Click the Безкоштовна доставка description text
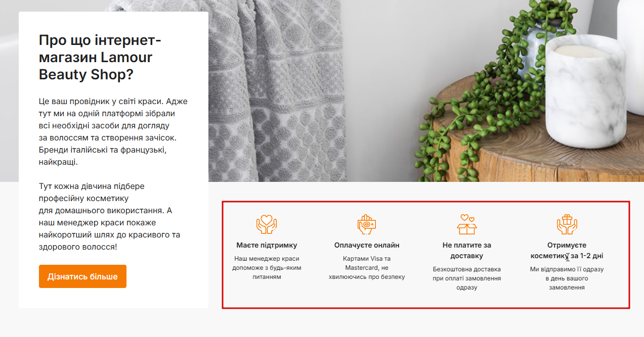The image size is (644, 337). point(467,278)
